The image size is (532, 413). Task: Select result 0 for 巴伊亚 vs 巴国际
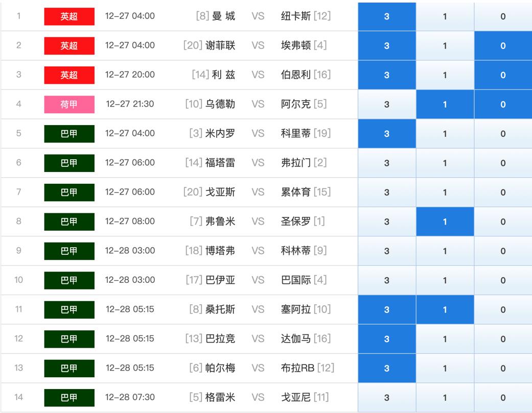pos(503,280)
